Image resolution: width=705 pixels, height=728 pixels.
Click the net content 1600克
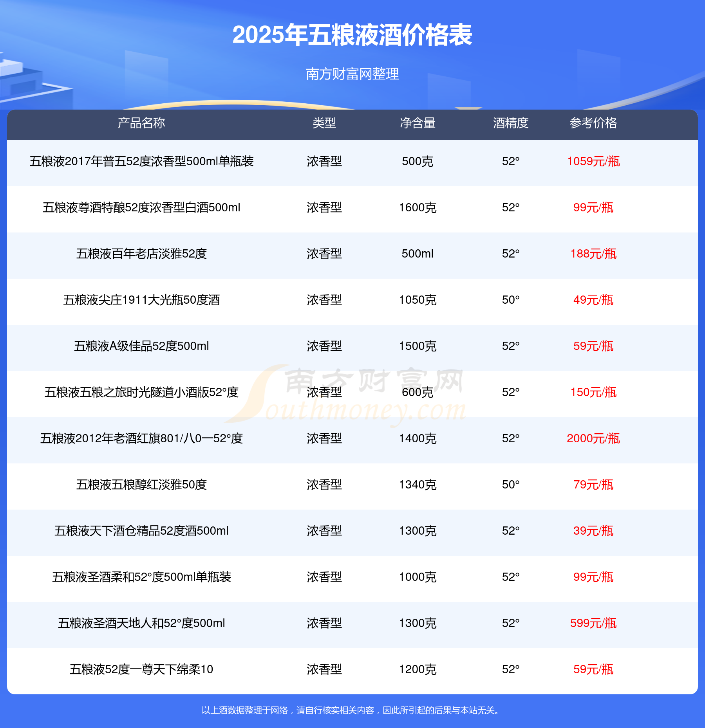click(x=418, y=207)
